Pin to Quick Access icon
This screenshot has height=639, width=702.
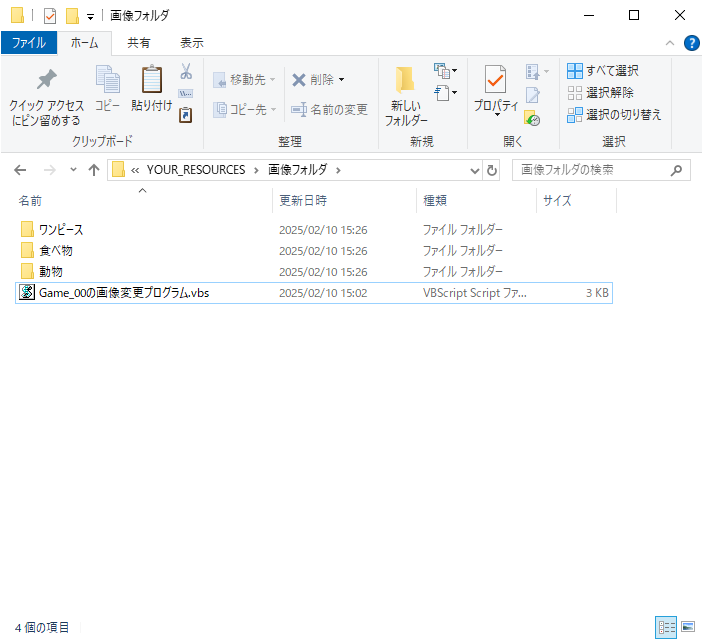[x=47, y=80]
